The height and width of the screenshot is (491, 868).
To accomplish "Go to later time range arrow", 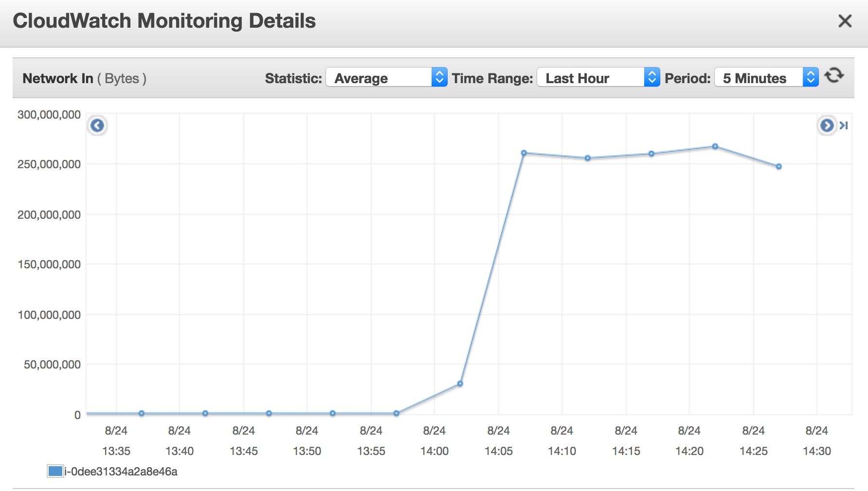I will [827, 125].
